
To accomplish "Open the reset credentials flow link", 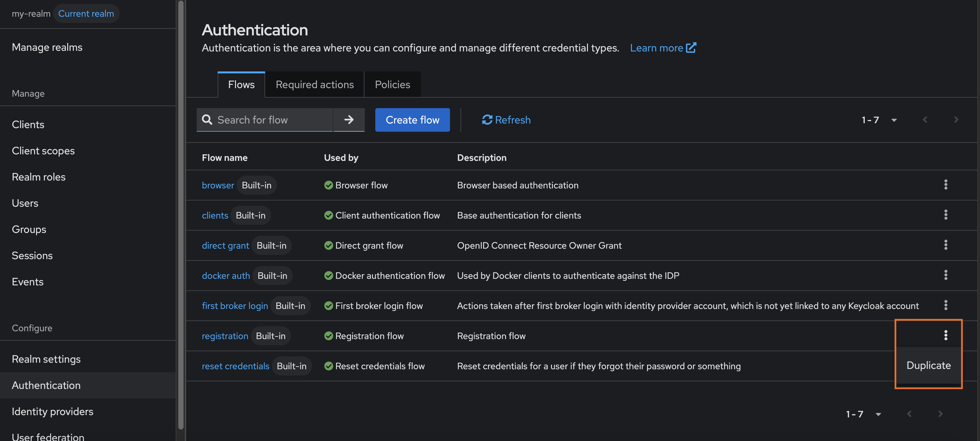I will 235,366.
